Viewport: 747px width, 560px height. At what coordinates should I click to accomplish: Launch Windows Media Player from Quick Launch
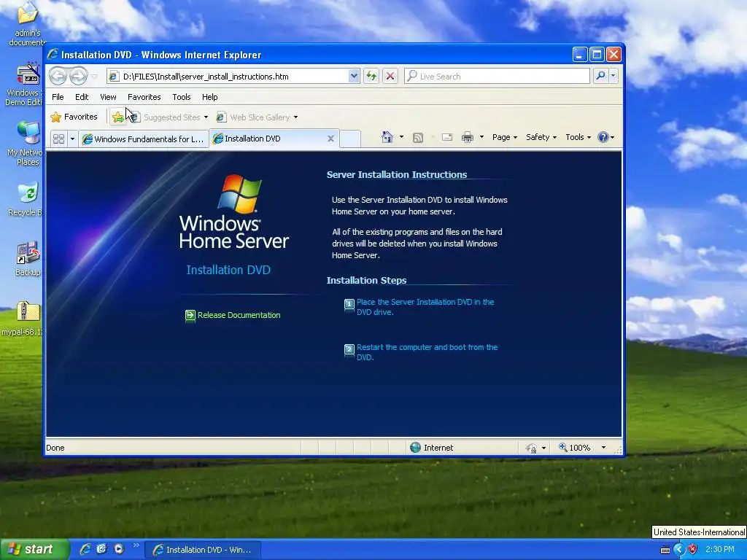pyautogui.click(x=119, y=549)
